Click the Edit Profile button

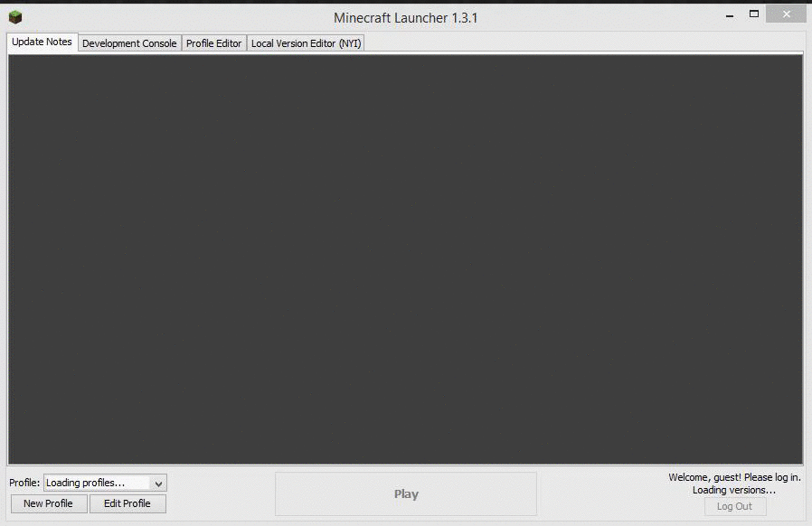(127, 503)
